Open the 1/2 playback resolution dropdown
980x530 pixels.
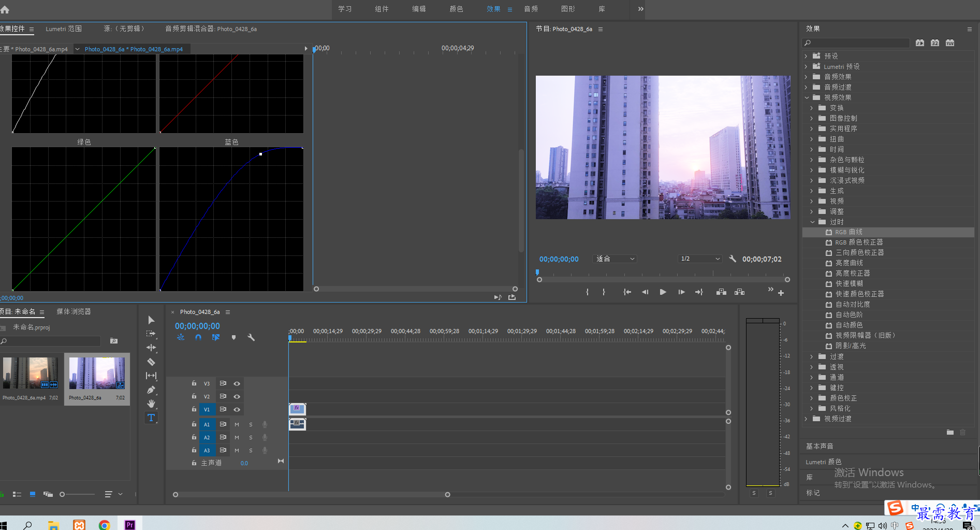click(x=700, y=259)
